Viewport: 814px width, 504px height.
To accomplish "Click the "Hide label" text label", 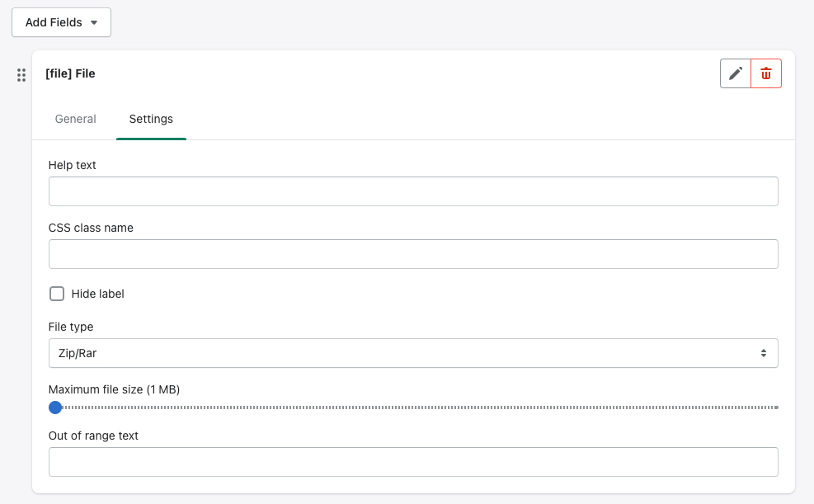I will coord(97,294).
